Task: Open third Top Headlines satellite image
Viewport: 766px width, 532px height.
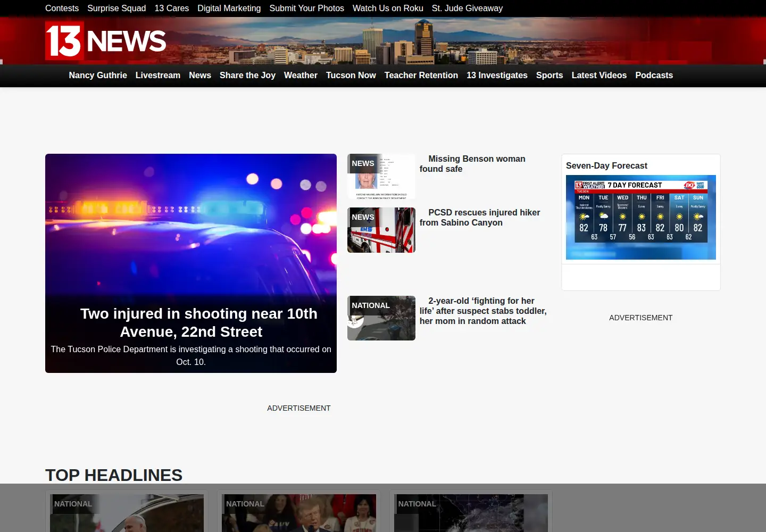Action: (x=471, y=513)
